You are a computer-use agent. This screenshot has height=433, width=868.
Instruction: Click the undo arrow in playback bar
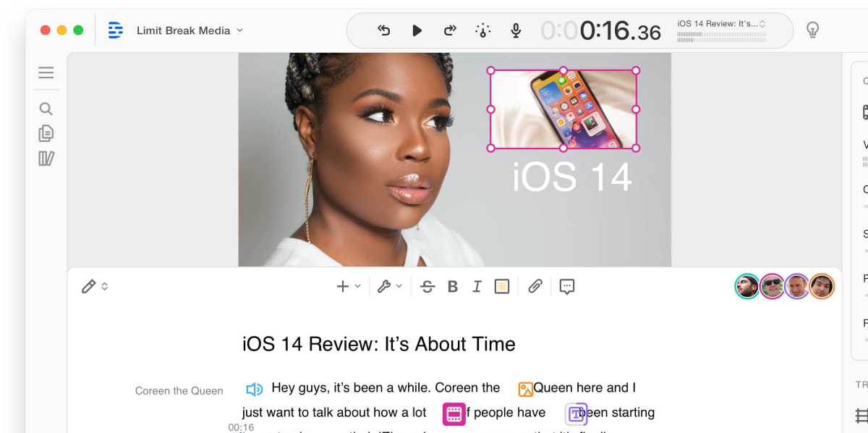[x=384, y=30]
